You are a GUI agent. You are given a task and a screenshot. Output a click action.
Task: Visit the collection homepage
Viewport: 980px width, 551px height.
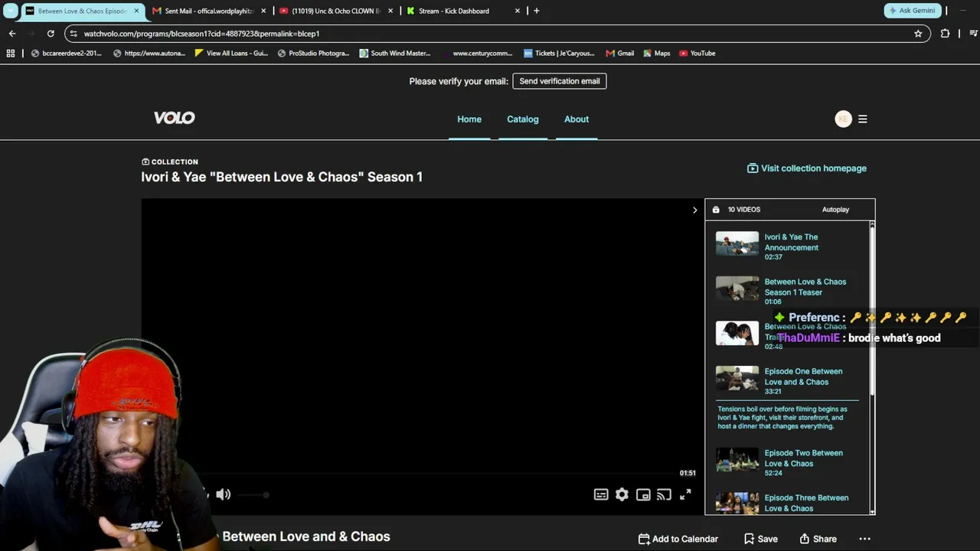[x=807, y=168]
